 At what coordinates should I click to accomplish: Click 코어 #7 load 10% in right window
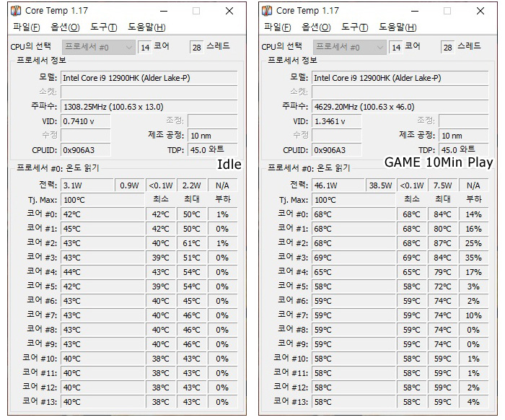tap(473, 315)
